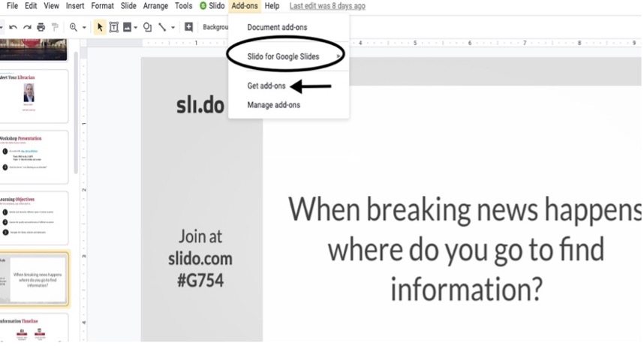The height and width of the screenshot is (346, 644).
Task: Select the Learning Objectives slide thumbnail
Action: pos(34,218)
